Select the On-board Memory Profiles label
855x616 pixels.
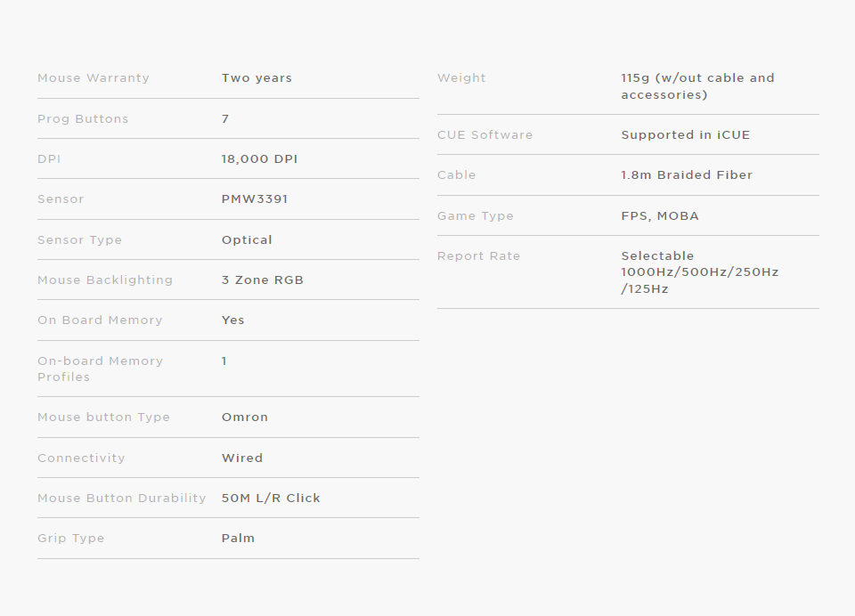tap(101, 369)
